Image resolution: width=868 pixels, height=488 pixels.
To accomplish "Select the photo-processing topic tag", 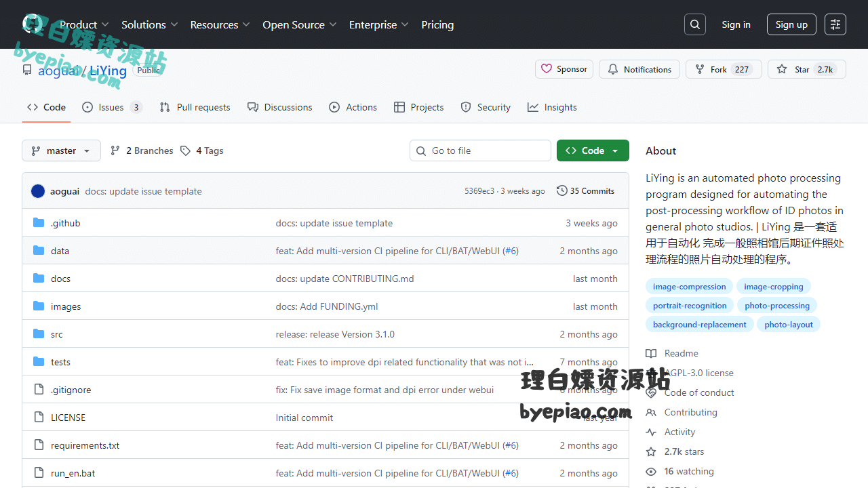I will point(777,306).
